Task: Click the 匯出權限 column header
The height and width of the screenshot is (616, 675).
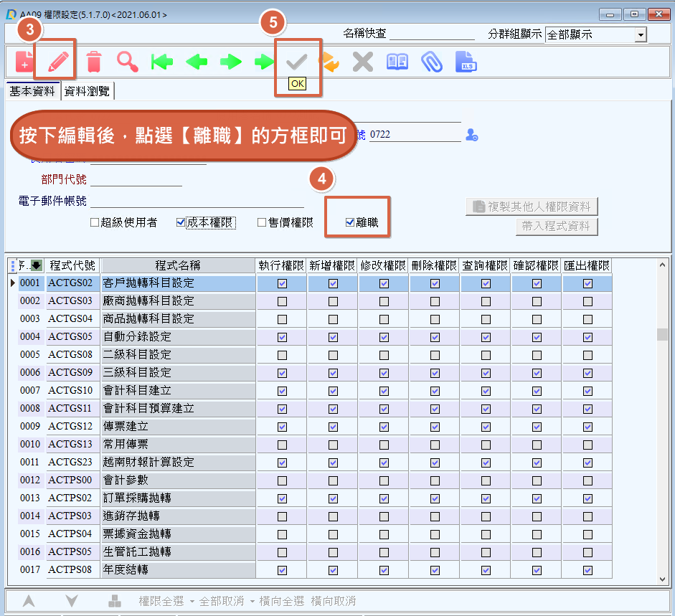Action: [x=587, y=265]
